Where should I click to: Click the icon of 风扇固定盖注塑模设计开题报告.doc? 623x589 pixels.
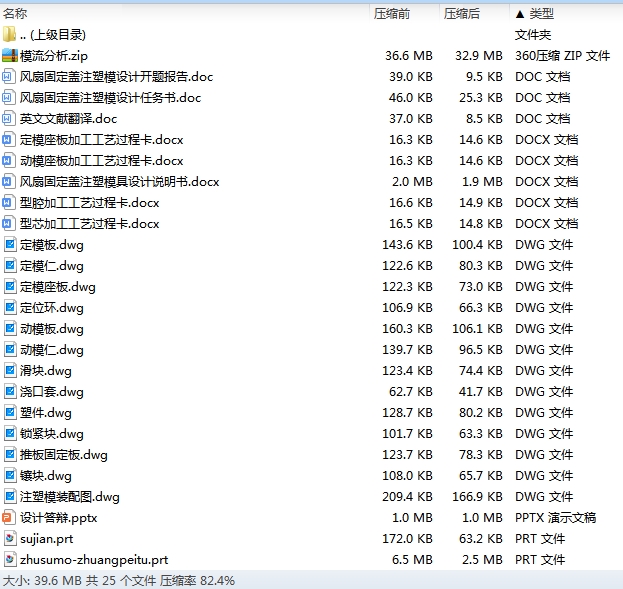(8, 76)
